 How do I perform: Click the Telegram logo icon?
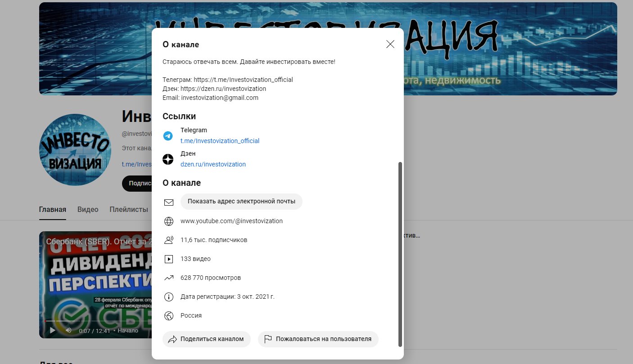[168, 136]
